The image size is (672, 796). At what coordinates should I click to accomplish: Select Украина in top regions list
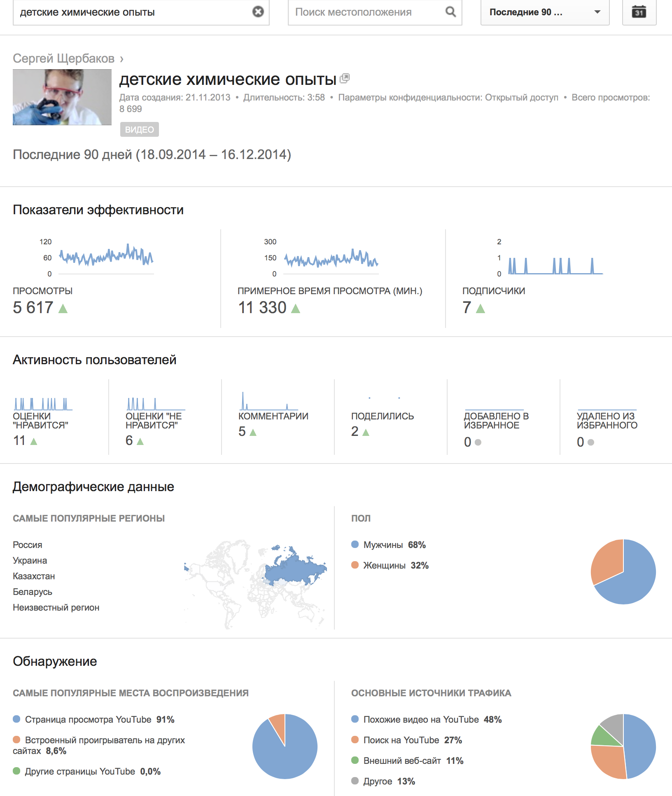30,560
